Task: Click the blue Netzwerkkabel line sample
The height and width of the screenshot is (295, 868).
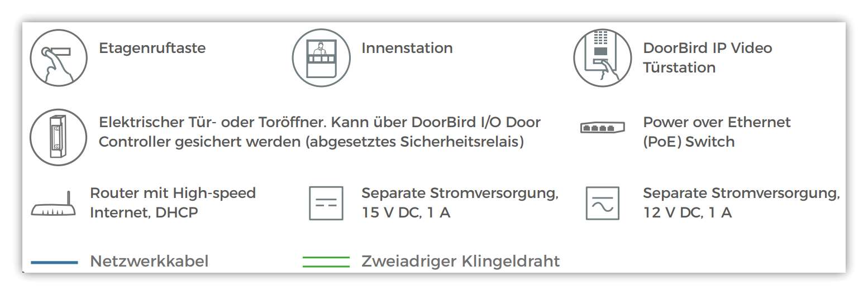Action: [x=54, y=262]
